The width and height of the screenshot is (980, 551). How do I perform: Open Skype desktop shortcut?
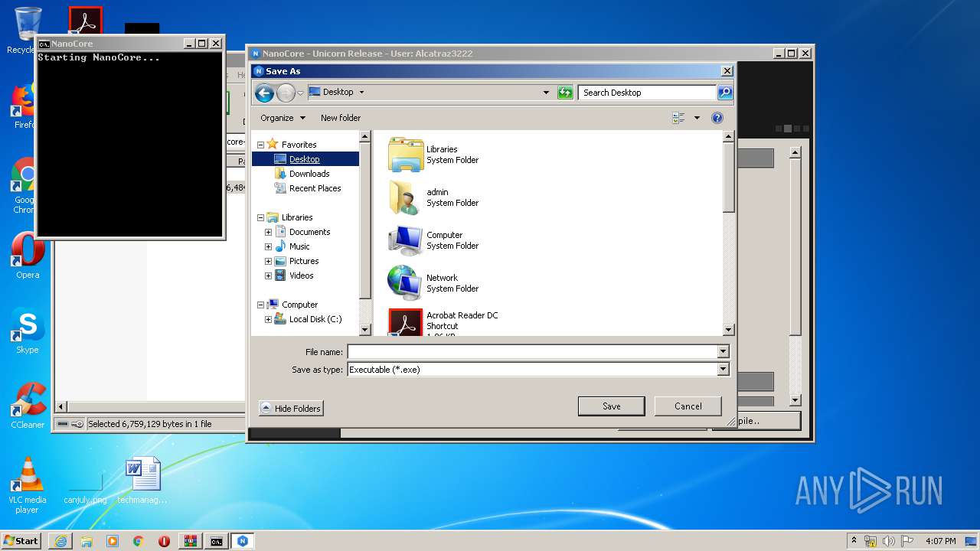click(x=28, y=331)
